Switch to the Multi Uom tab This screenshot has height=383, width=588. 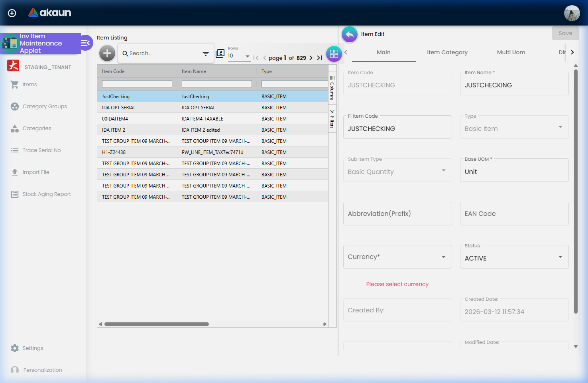click(511, 52)
